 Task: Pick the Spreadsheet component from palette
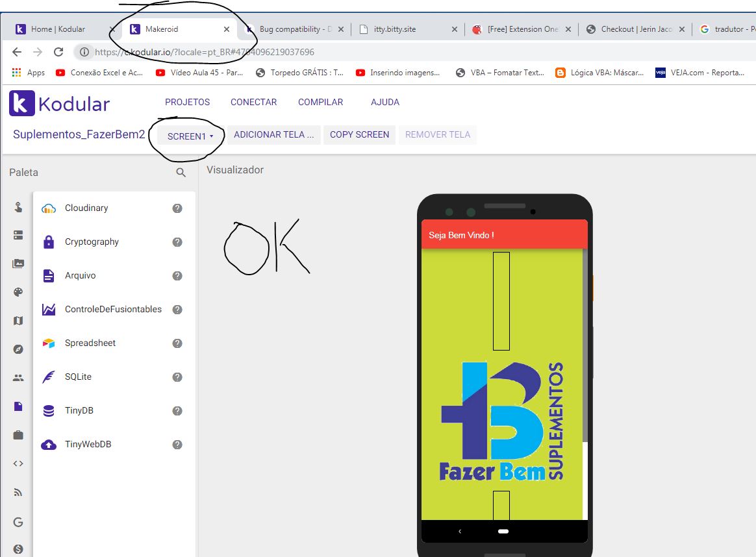pyautogui.click(x=90, y=343)
